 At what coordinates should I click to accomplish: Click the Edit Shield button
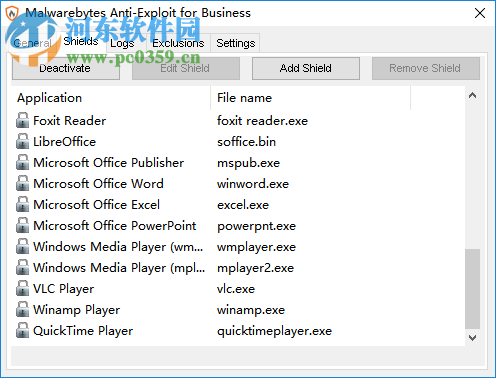pyautogui.click(x=186, y=68)
